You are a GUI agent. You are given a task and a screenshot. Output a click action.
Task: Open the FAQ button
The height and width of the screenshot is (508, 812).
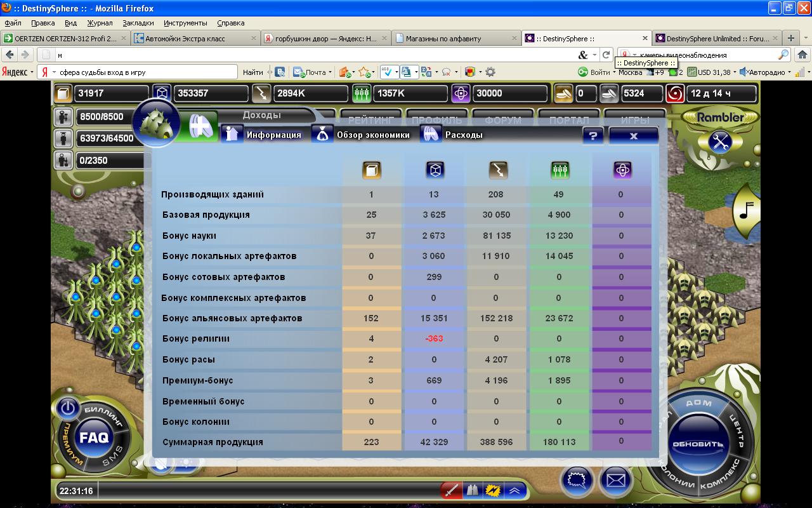click(94, 438)
